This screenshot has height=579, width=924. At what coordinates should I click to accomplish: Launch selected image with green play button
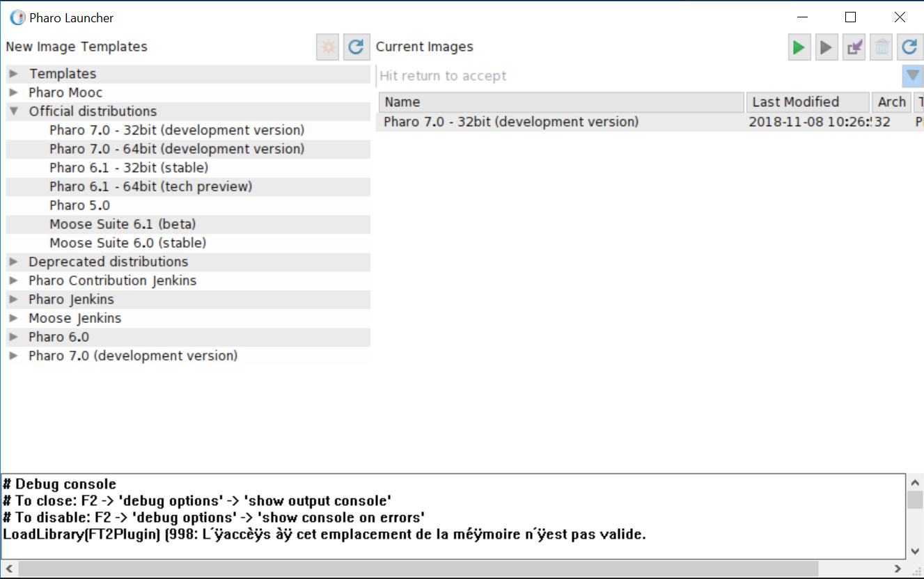799,47
